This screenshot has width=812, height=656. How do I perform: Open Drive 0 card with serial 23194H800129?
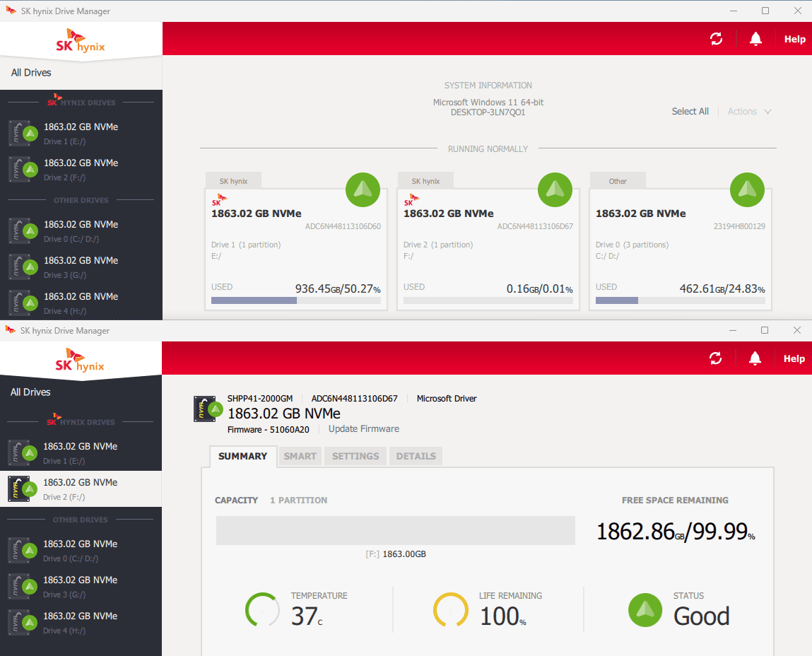point(681,250)
